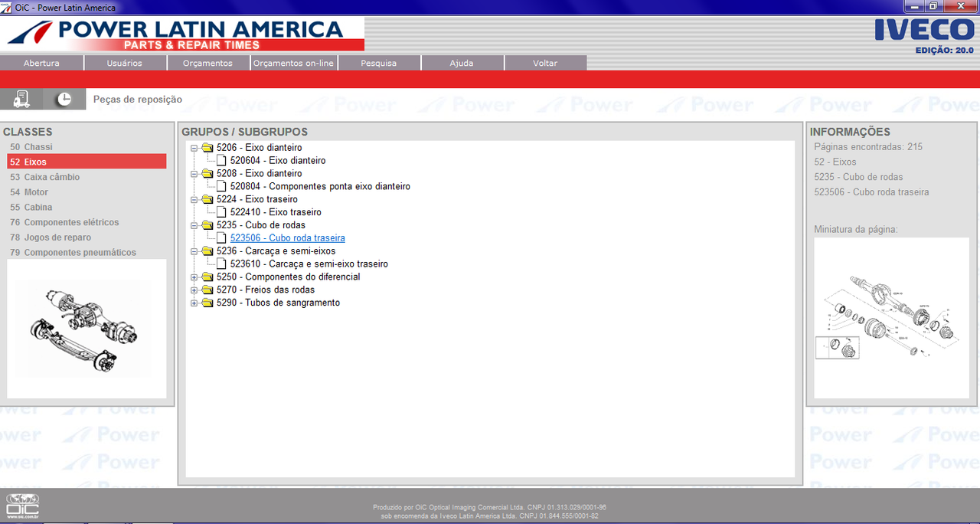Open 522410 - Eixo traseiro subgroup
980x524 pixels.
[x=276, y=212]
